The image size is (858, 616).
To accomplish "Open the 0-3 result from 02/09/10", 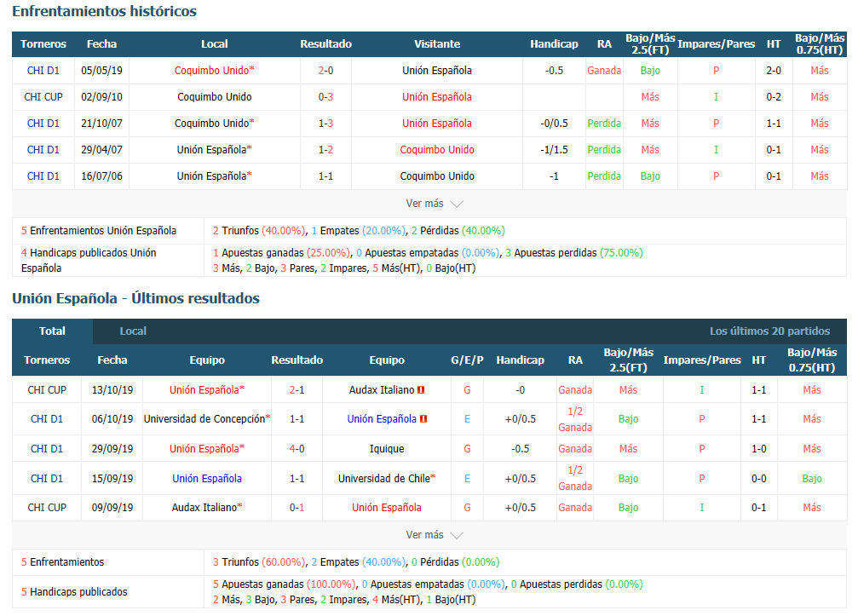I will pyautogui.click(x=325, y=97).
